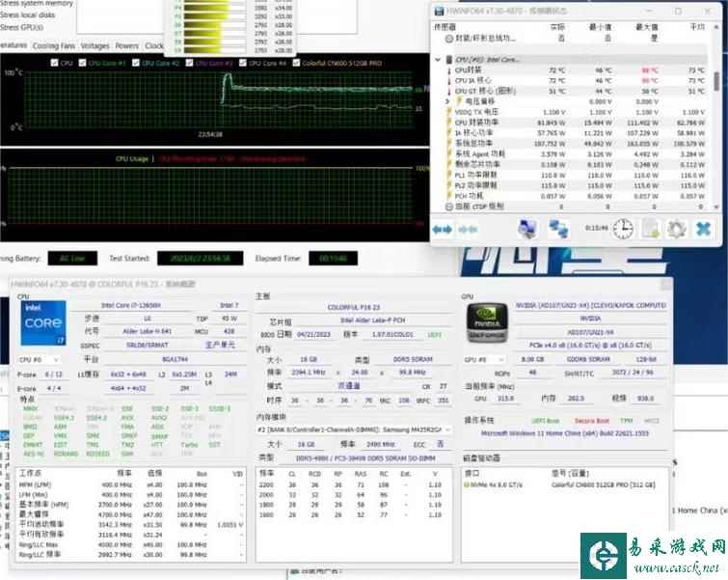Toggle the CPU Core #2 checkbox
Screen dimensions: 728x580
pos(136,63)
